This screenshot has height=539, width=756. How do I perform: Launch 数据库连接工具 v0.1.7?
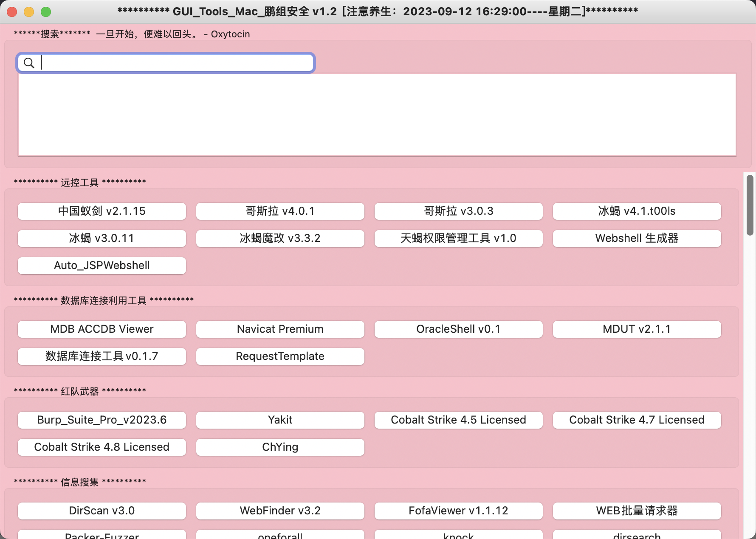click(x=102, y=357)
